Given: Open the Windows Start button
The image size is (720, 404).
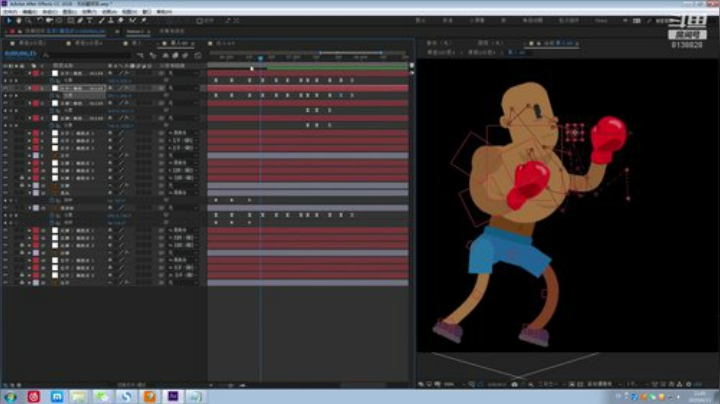Looking at the screenshot, I should pyautogui.click(x=11, y=396).
